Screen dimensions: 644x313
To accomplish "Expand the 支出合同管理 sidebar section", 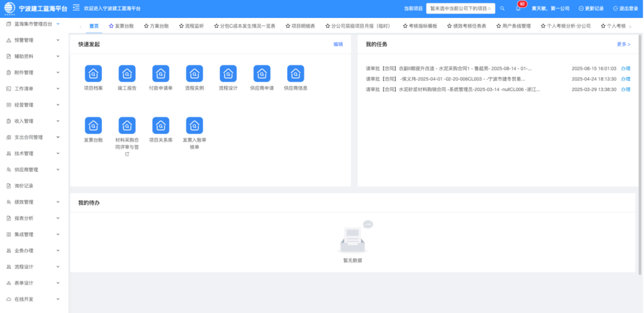I will tap(34, 137).
